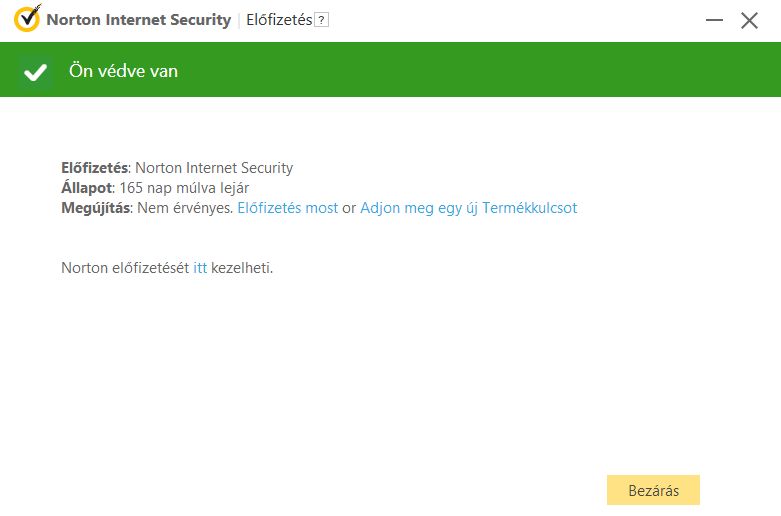Open the "Előfizetés most" link
This screenshot has width=781, height=516.
click(288, 208)
